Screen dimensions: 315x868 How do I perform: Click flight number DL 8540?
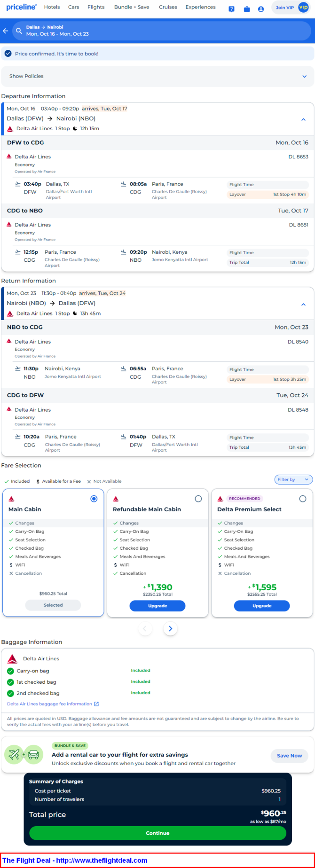298,342
